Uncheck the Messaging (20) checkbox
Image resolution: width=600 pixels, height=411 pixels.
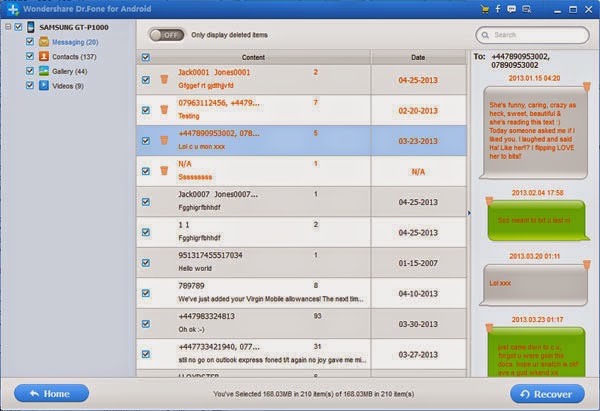coord(30,41)
